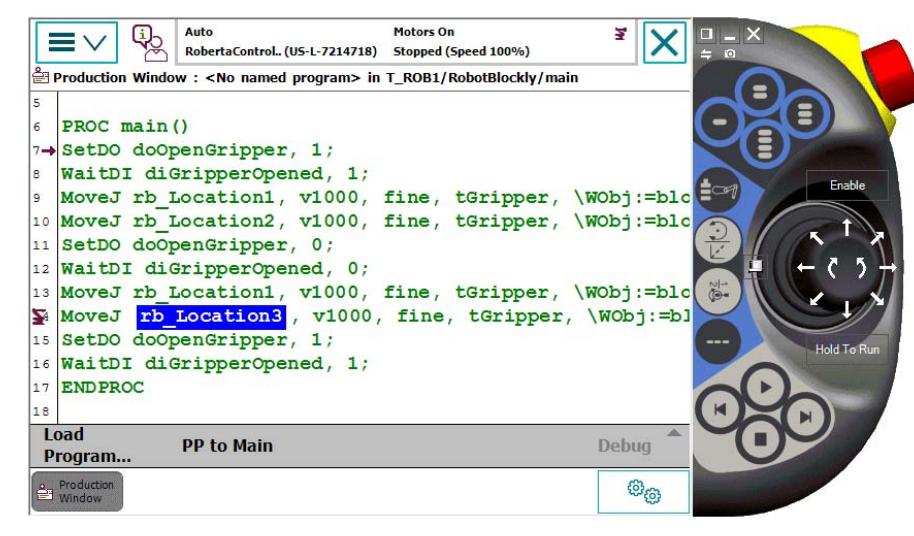Select line 9 MoveJ rb_Location1
The height and width of the screenshot is (536, 914).
(x=375, y=198)
